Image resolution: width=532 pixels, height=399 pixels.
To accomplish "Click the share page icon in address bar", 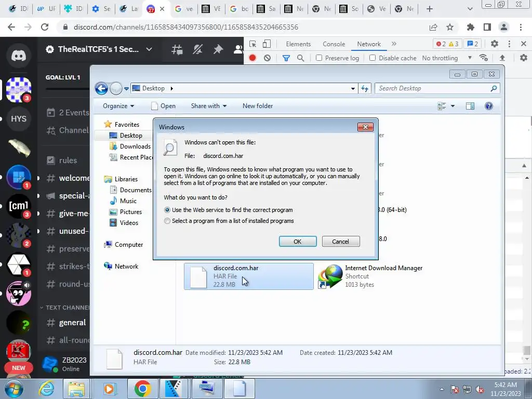I will point(433,27).
